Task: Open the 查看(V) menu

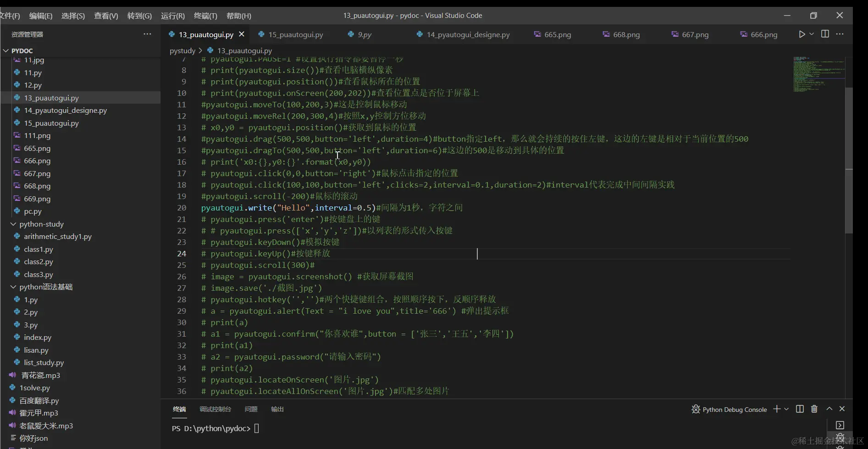Action: coord(106,16)
